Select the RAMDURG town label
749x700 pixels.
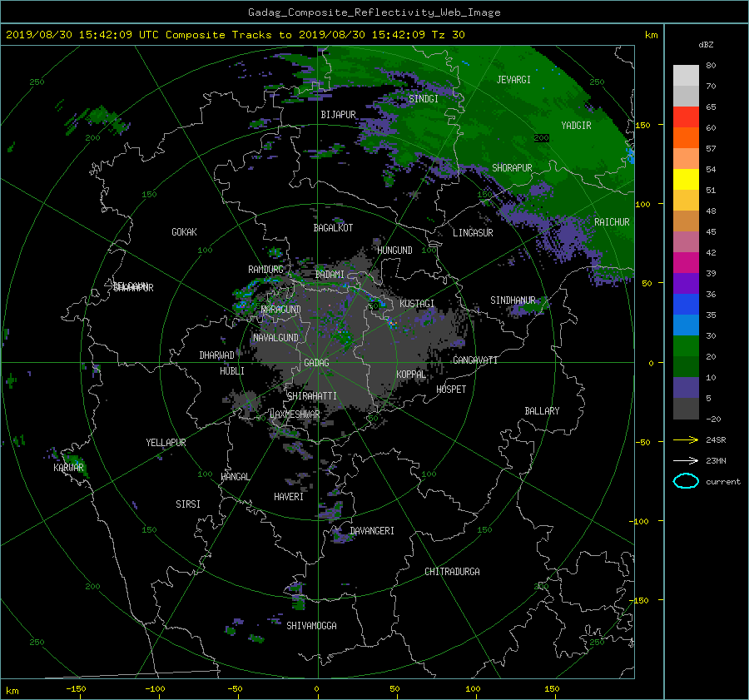pyautogui.click(x=265, y=270)
